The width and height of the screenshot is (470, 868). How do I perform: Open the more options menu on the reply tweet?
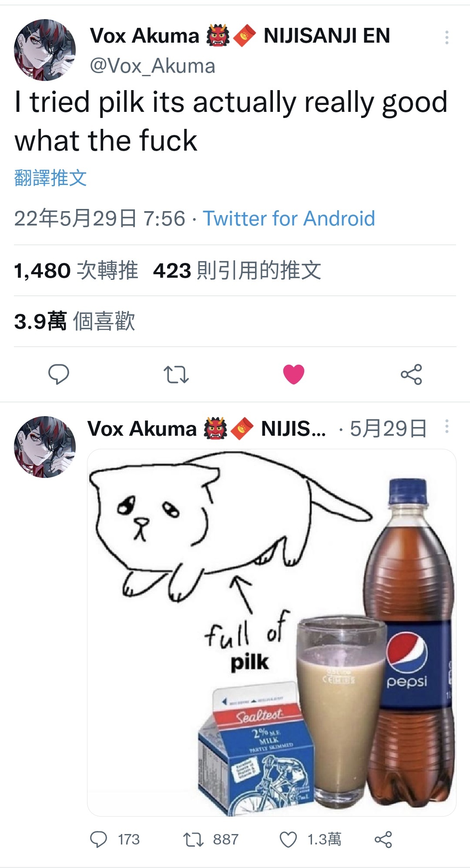[x=446, y=427]
